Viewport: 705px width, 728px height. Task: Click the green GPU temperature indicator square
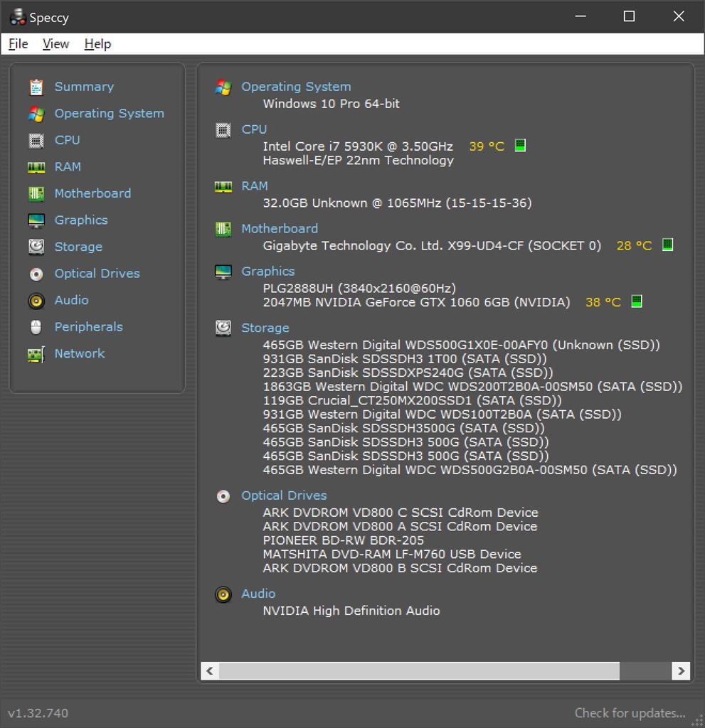coord(636,301)
